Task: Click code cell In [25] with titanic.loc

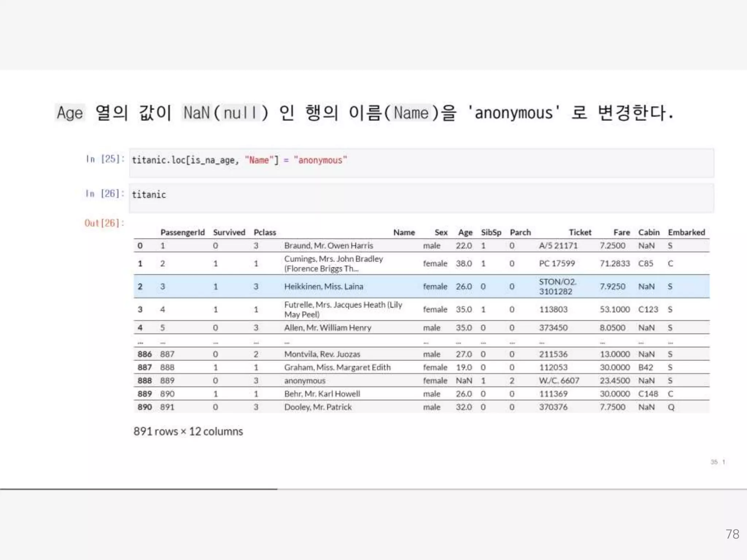Action: click(x=421, y=163)
